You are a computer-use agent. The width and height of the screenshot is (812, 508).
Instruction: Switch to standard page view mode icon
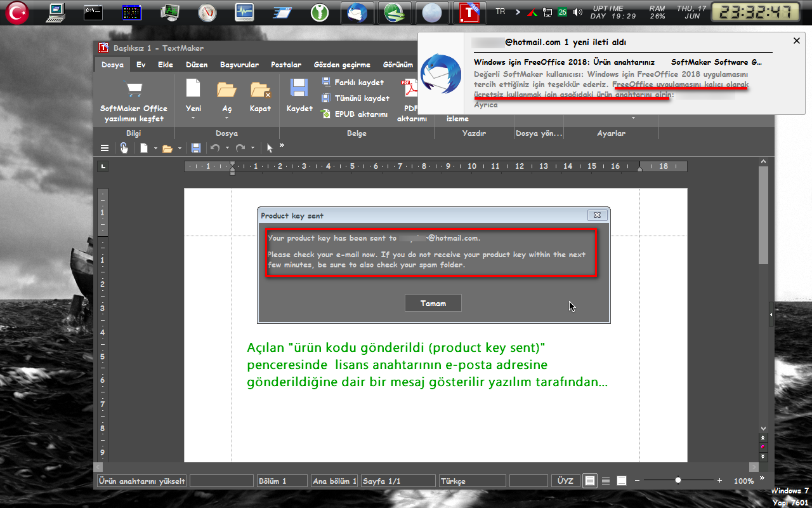tap(591, 481)
